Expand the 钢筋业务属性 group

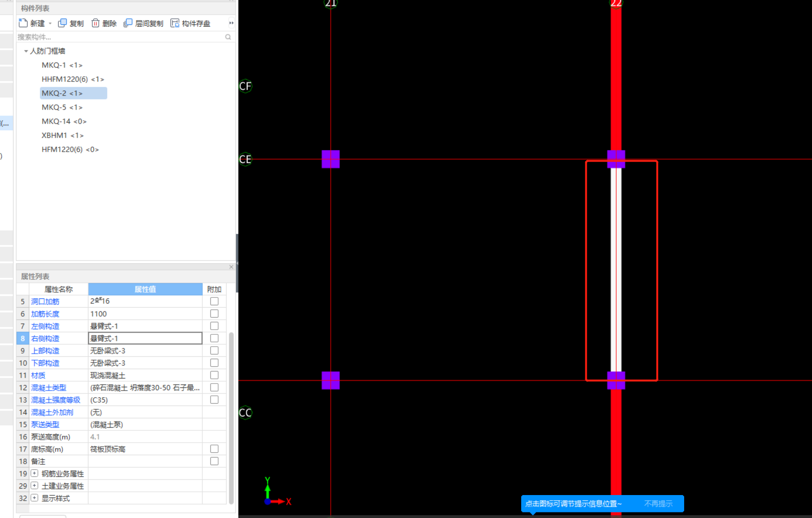tap(34, 474)
